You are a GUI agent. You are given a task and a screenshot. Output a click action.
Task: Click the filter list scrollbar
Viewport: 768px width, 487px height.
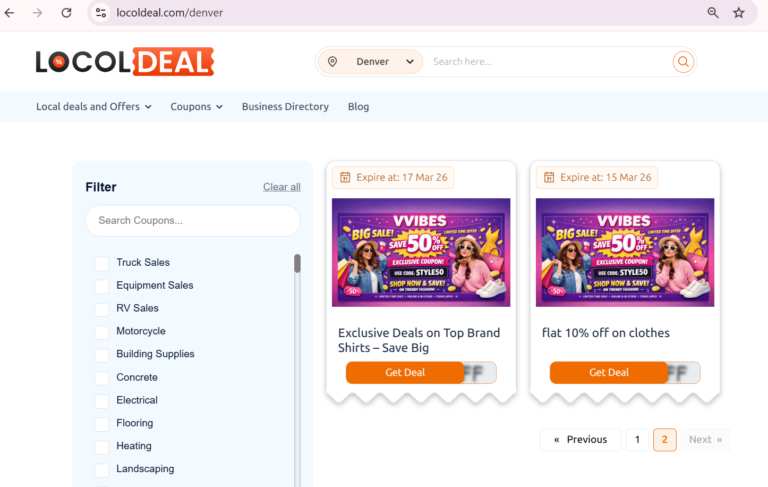(297, 264)
